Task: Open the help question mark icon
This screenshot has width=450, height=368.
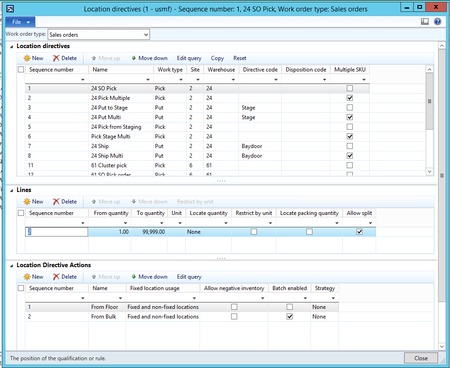Action: tap(437, 22)
